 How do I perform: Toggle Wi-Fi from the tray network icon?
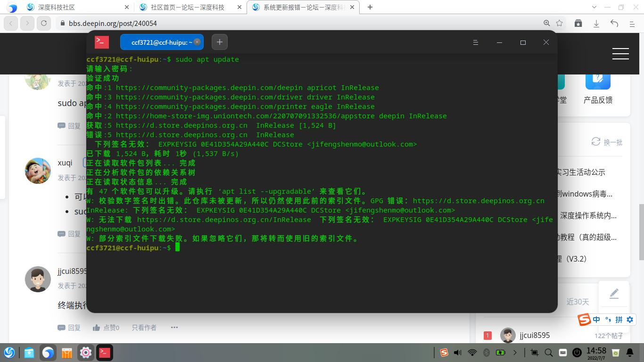[x=472, y=352]
